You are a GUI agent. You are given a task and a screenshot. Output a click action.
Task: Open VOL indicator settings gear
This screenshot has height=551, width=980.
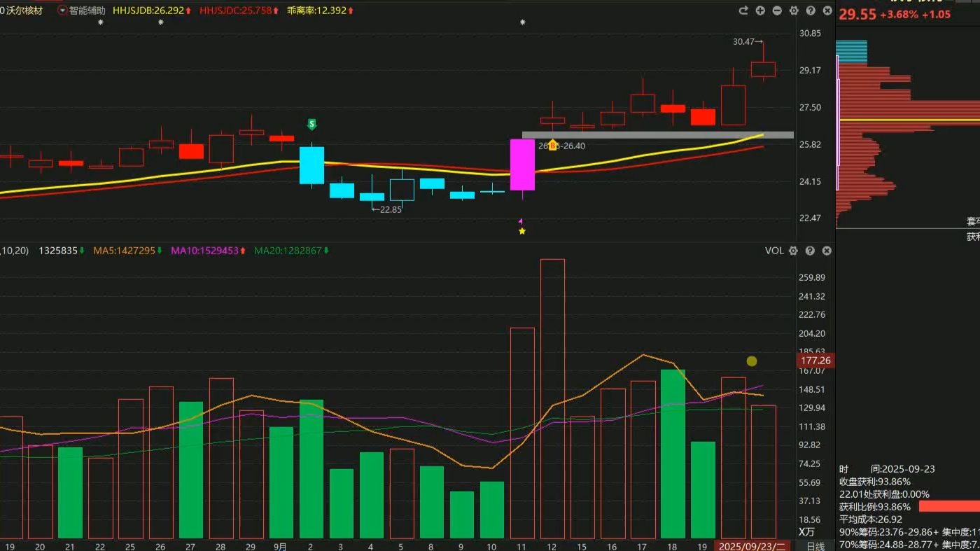click(x=793, y=251)
